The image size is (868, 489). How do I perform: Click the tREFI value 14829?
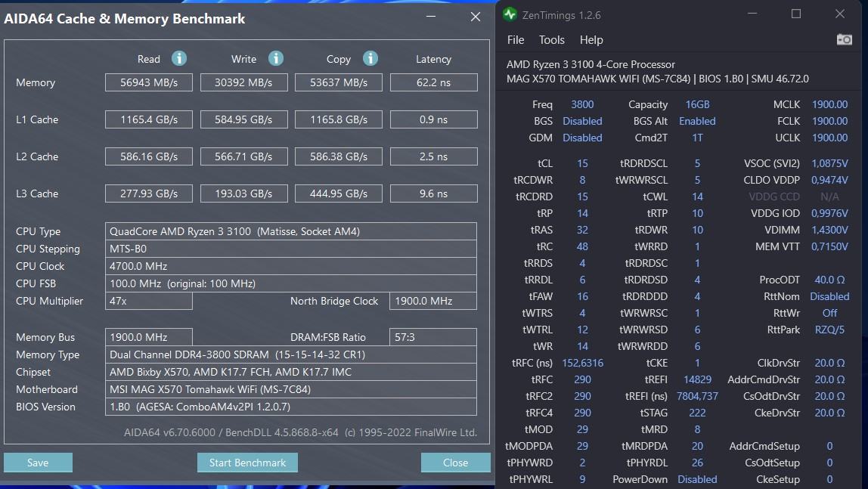pos(697,379)
